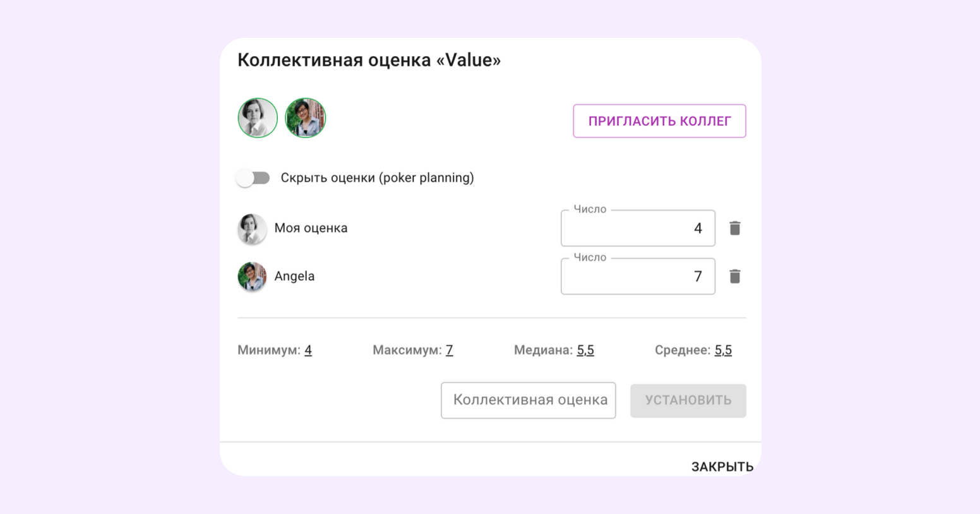This screenshot has height=514, width=980.
Task: Click Angela's avatar in the estimates list
Action: 251,277
